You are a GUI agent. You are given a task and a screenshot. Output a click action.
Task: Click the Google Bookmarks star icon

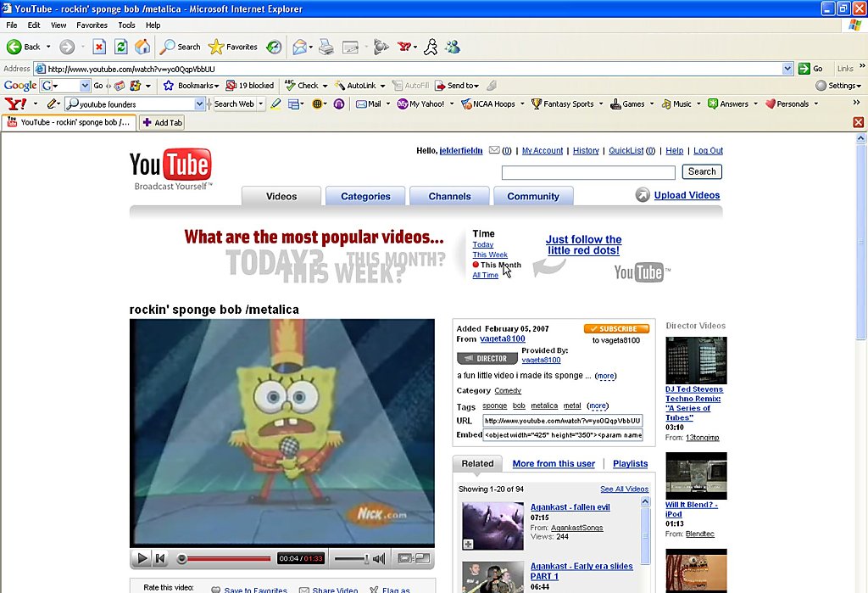[170, 85]
